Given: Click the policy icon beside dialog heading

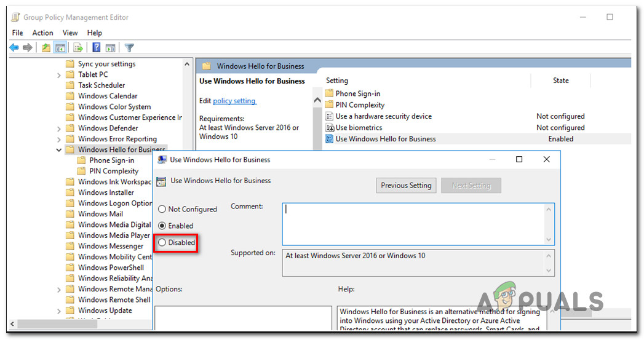Looking at the screenshot, I should [x=161, y=181].
